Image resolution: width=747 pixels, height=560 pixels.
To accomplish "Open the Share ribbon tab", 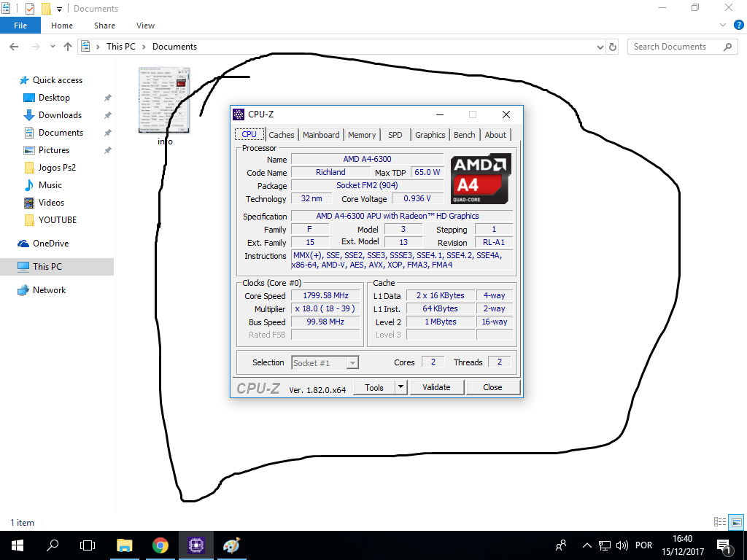I will [x=104, y=26].
